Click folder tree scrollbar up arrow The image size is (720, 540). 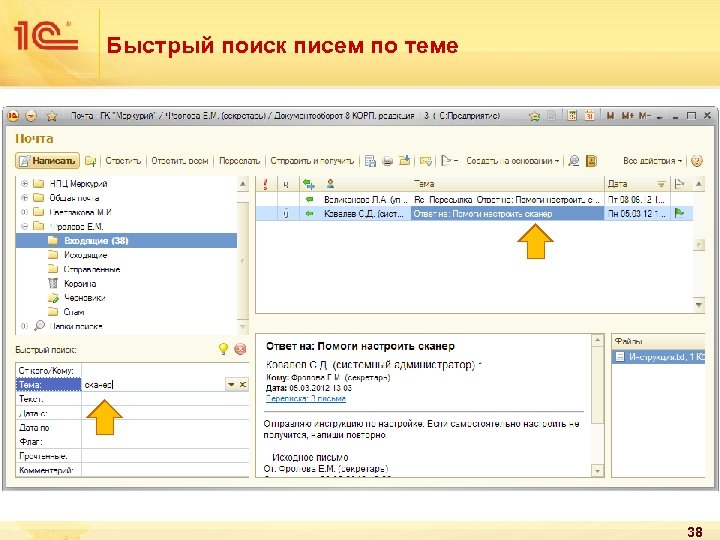243,185
